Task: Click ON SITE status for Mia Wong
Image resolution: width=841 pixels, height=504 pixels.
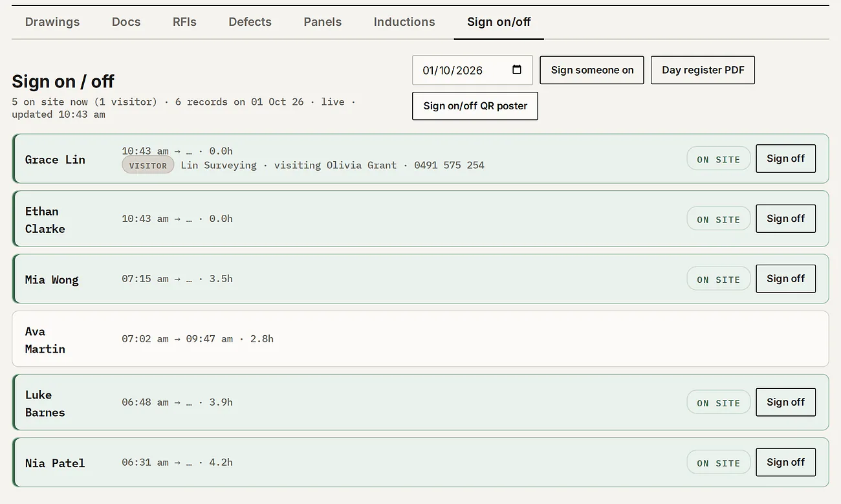Action: point(718,279)
